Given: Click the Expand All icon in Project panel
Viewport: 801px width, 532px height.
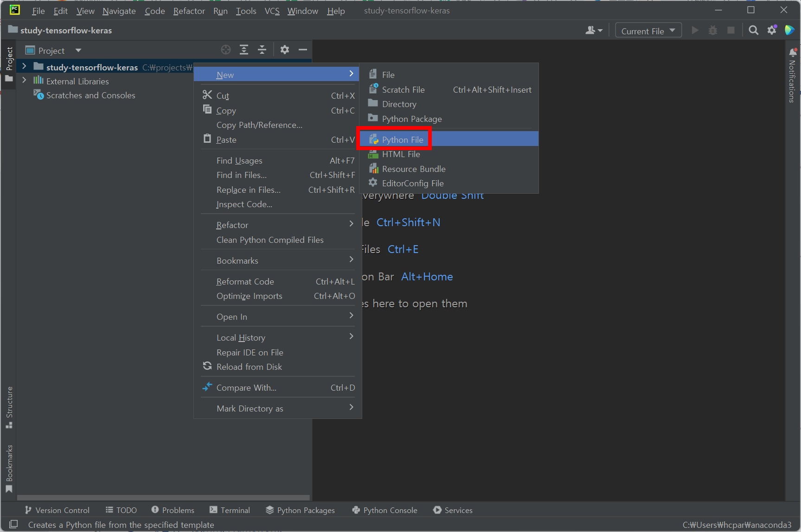Looking at the screenshot, I should (x=244, y=50).
